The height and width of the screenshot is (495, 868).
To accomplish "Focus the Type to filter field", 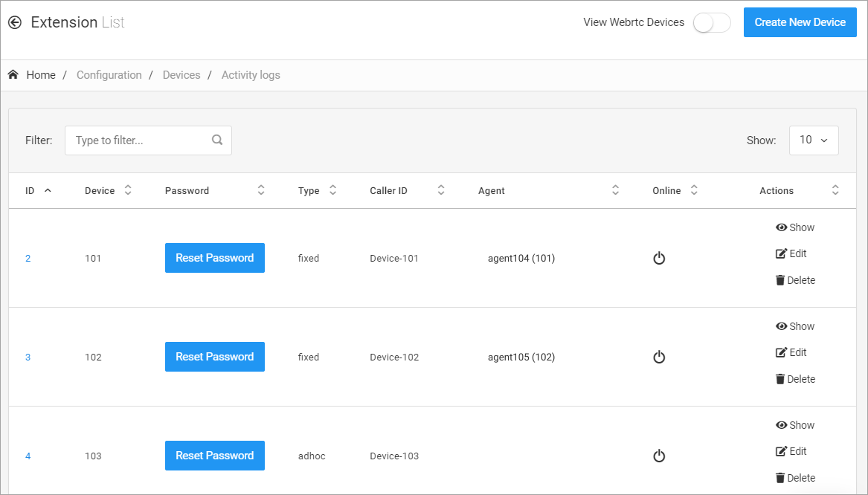I will 148,140.
